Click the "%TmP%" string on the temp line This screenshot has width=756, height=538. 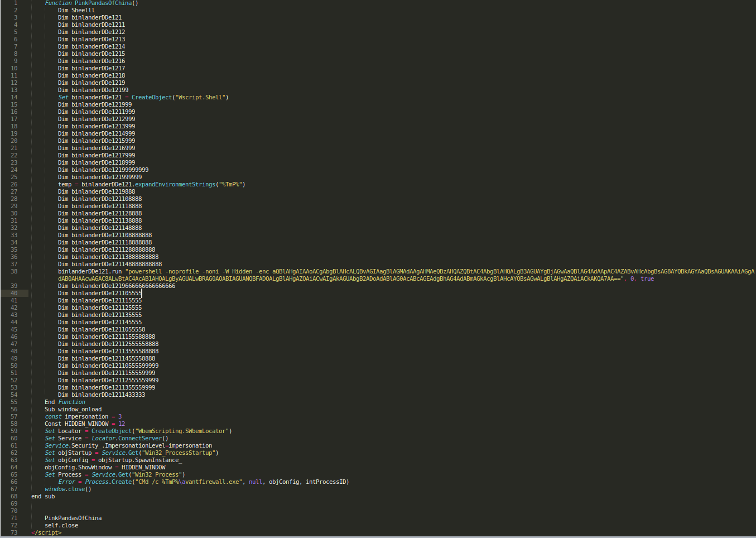230,184
